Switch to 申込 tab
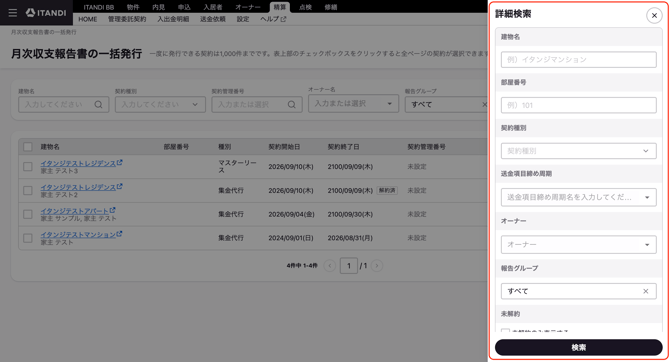The image size is (670, 362). click(x=184, y=7)
